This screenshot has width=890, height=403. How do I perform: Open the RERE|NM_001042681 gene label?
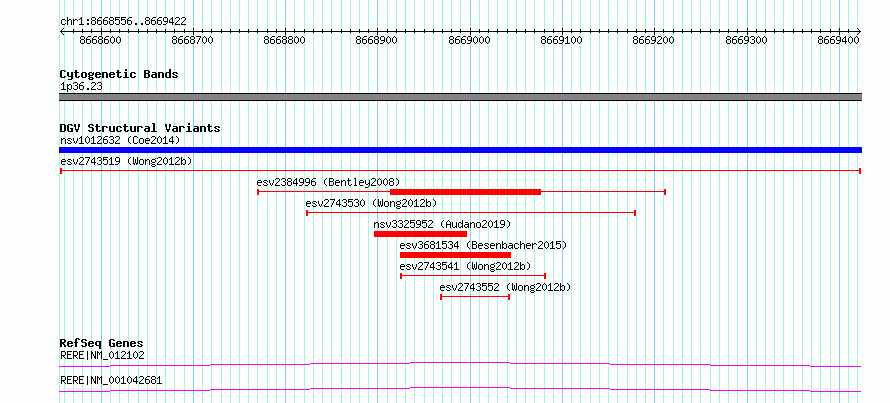point(111,380)
